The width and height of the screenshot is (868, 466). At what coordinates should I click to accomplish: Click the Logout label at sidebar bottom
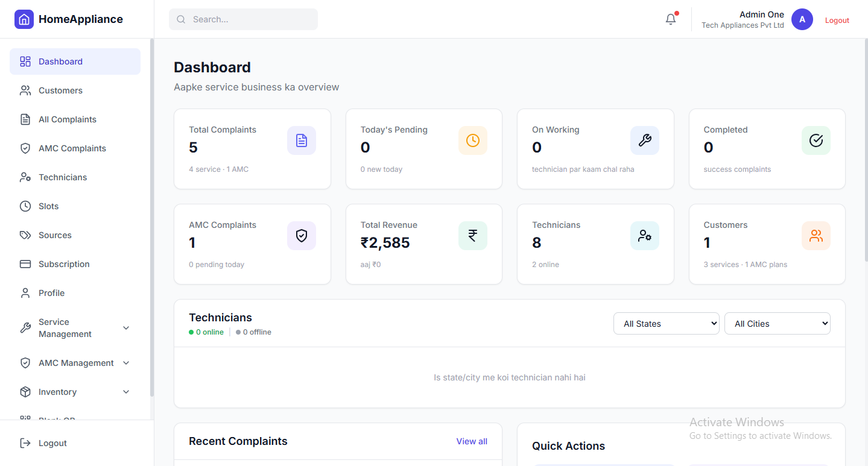[x=52, y=443]
